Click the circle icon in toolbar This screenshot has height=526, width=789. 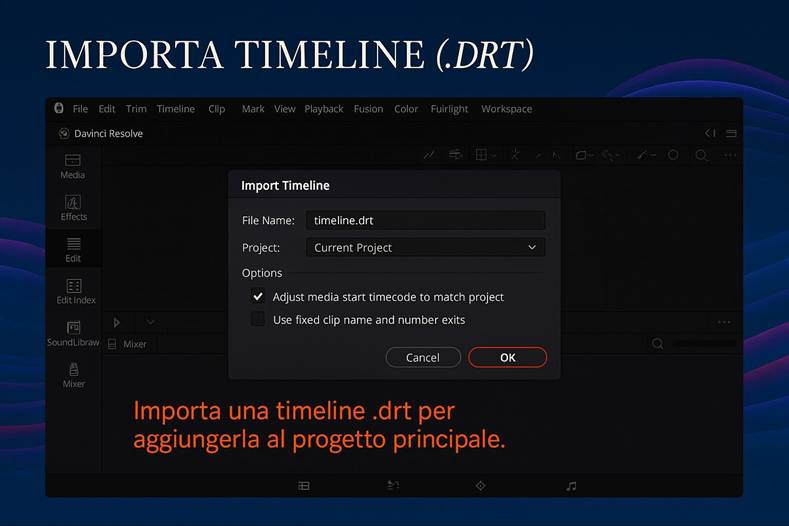click(673, 155)
